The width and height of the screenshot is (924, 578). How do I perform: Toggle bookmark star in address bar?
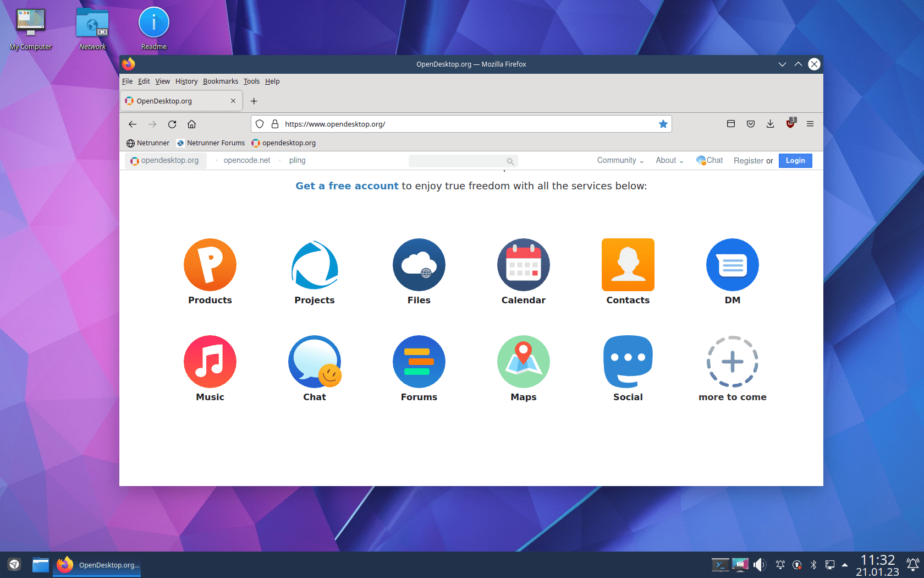point(663,124)
